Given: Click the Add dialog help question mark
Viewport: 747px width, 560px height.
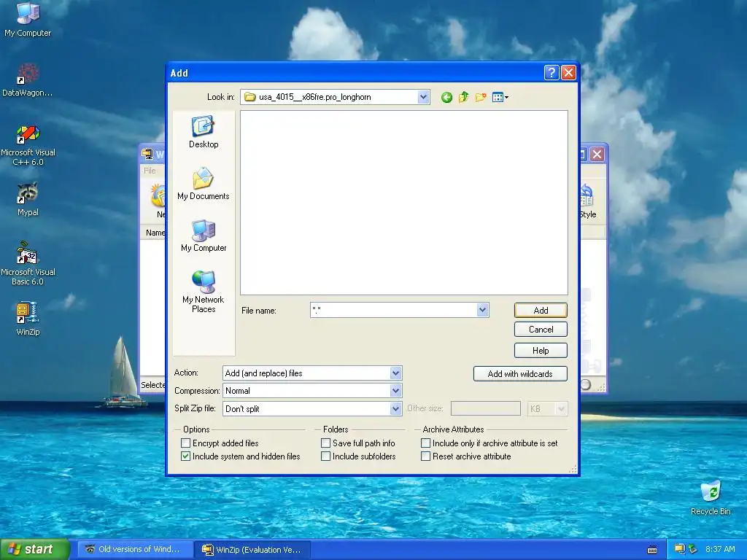Looking at the screenshot, I should 551,73.
